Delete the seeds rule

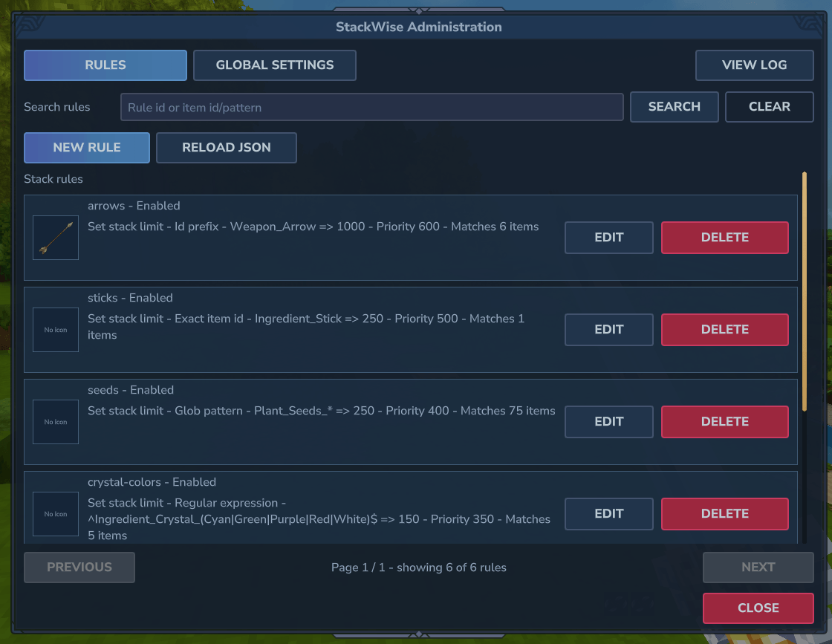(724, 422)
